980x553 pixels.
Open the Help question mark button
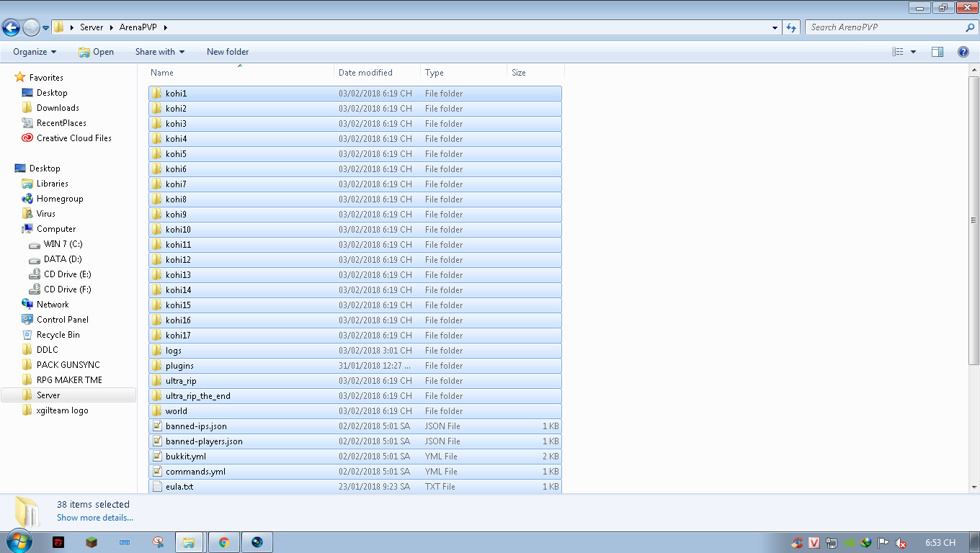click(x=963, y=52)
